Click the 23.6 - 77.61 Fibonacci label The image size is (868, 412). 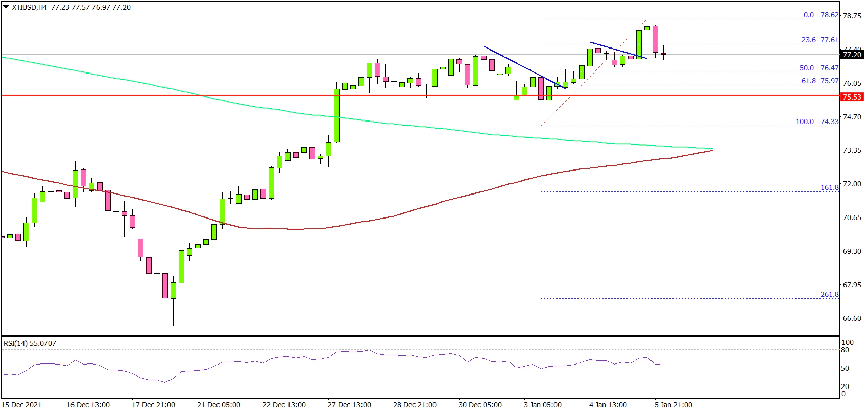pos(819,40)
